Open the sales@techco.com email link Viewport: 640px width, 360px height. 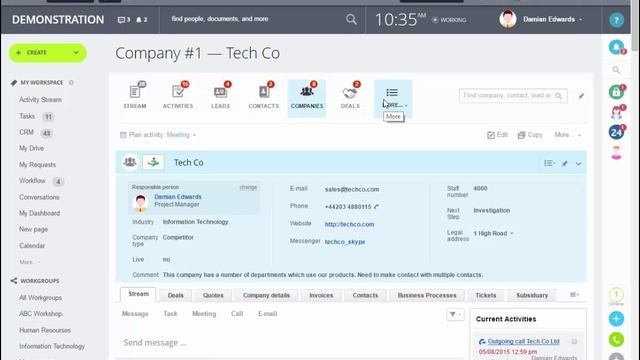point(352,189)
